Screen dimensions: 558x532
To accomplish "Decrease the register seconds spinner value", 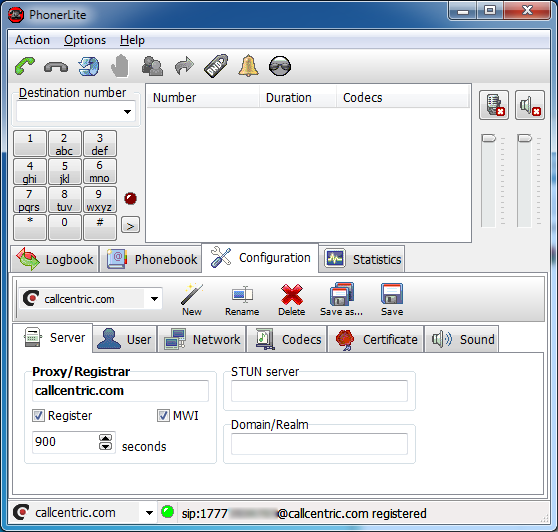I will click(105, 446).
